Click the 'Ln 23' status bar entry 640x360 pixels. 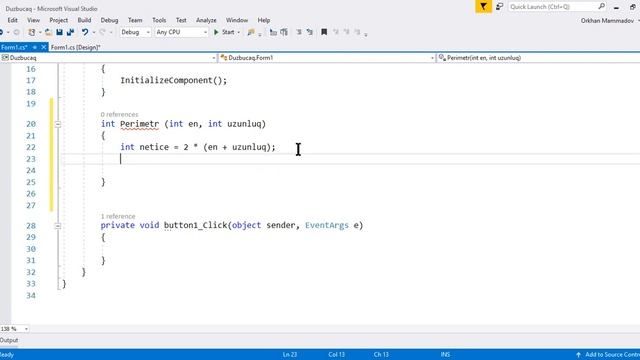[290, 355]
